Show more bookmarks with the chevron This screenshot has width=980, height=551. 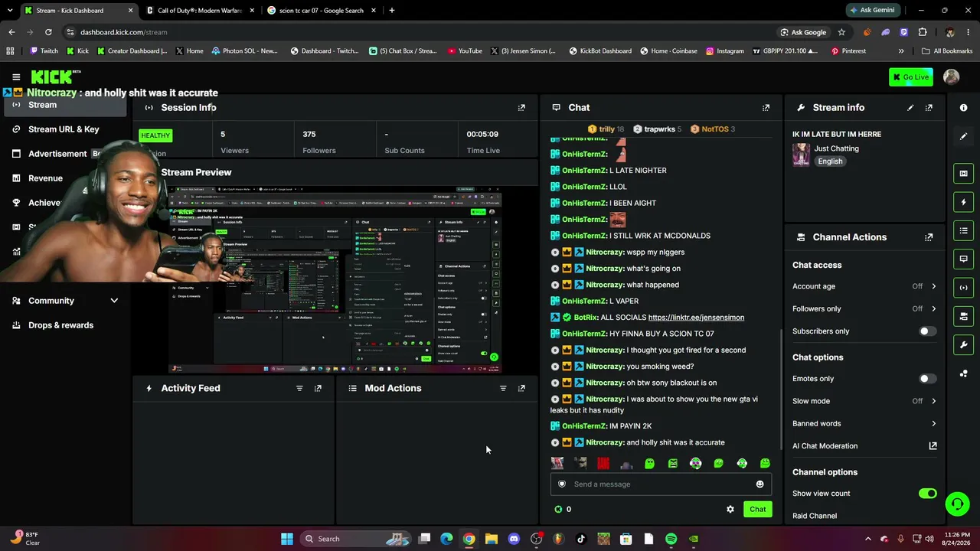(901, 51)
